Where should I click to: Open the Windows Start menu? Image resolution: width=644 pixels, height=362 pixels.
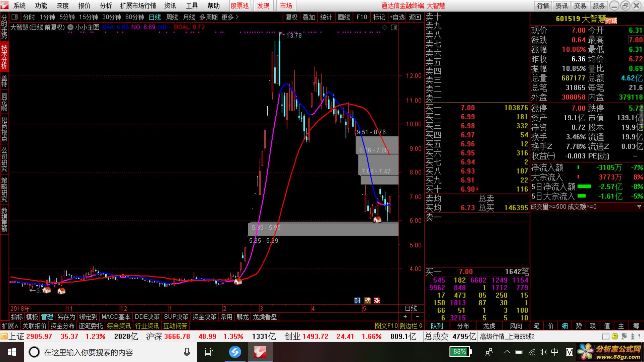pos(12,352)
